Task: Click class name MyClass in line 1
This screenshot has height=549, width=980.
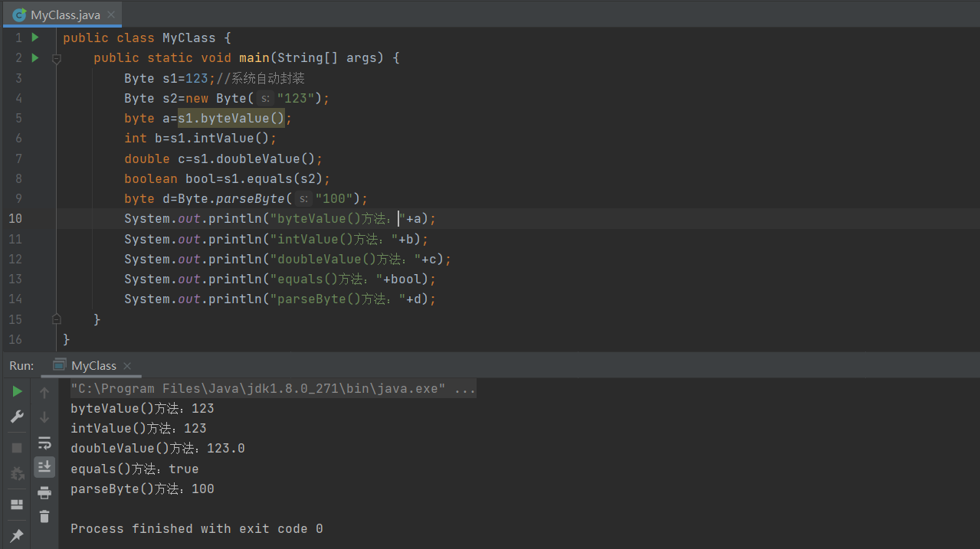Action: point(189,38)
